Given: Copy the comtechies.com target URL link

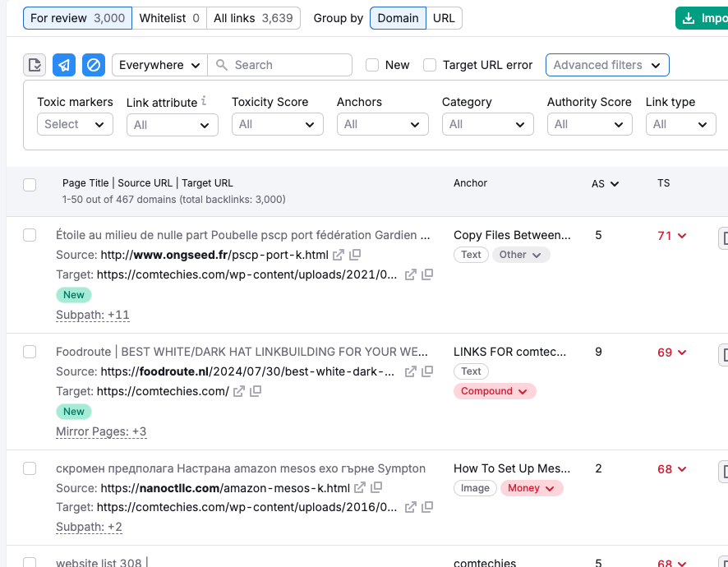Looking at the screenshot, I should (427, 274).
